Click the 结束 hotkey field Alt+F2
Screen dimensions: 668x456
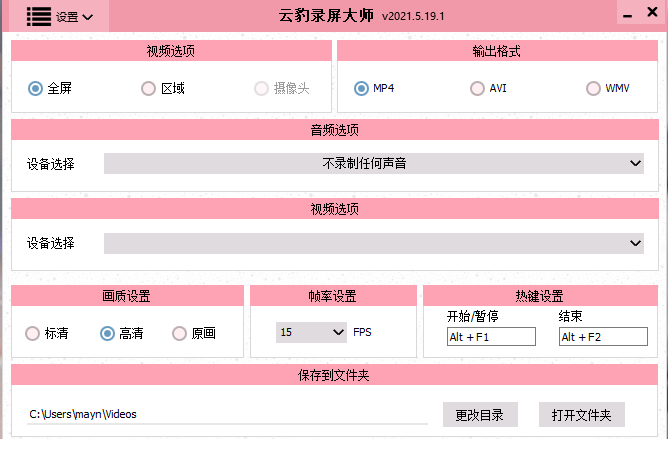(603, 337)
